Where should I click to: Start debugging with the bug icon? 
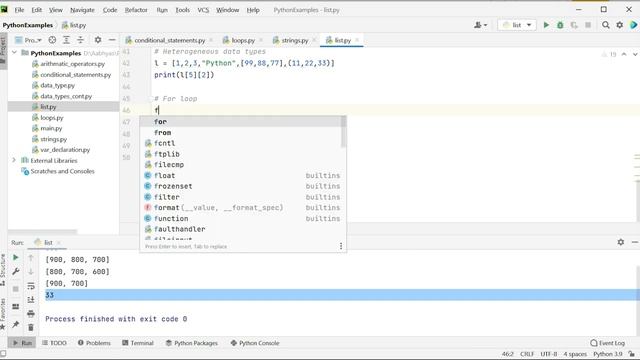(560, 25)
